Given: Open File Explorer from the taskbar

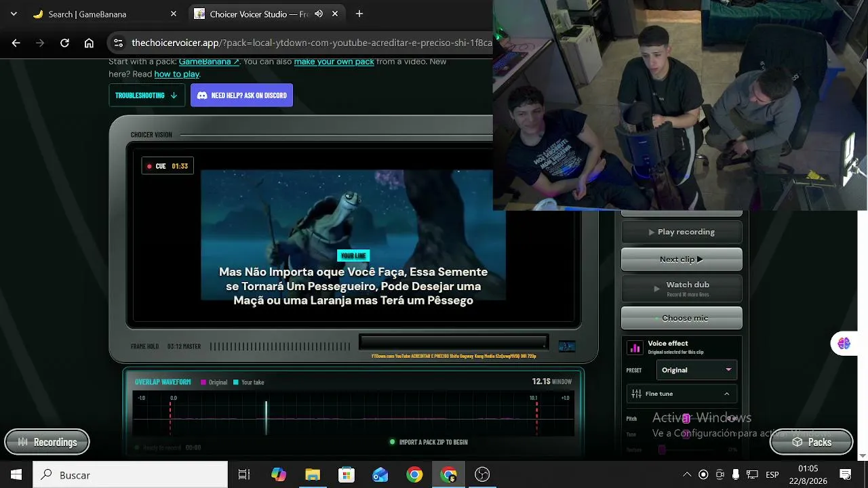Looking at the screenshot, I should tap(313, 474).
